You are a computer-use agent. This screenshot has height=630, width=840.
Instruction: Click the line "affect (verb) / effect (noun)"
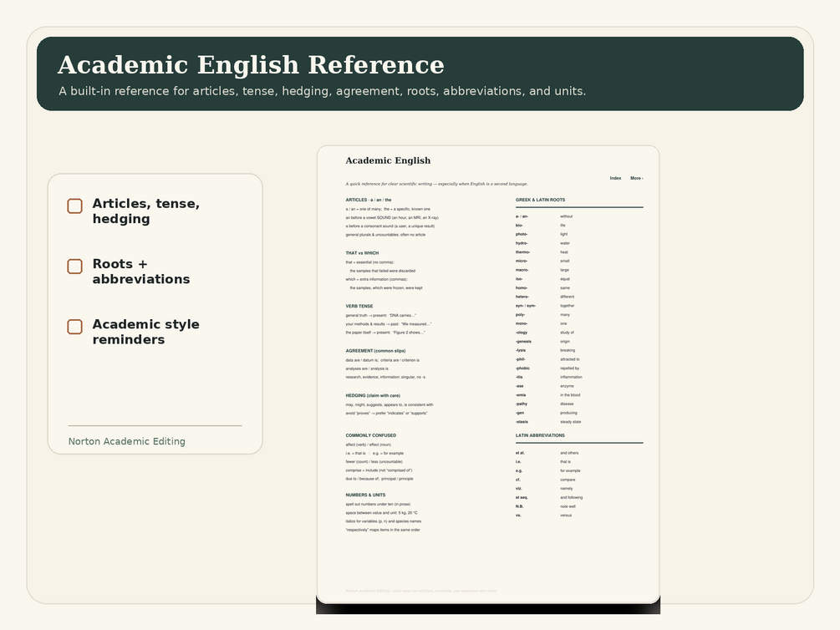(368, 445)
